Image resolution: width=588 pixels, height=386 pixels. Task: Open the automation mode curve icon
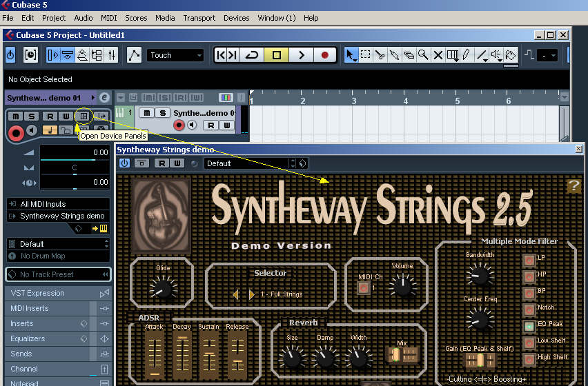coord(134,55)
